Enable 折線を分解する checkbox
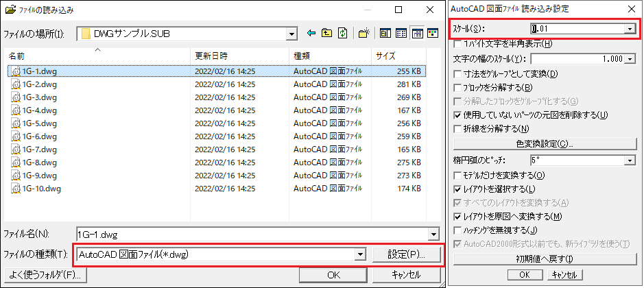Screen dimensions: 644x288 [x=457, y=129]
